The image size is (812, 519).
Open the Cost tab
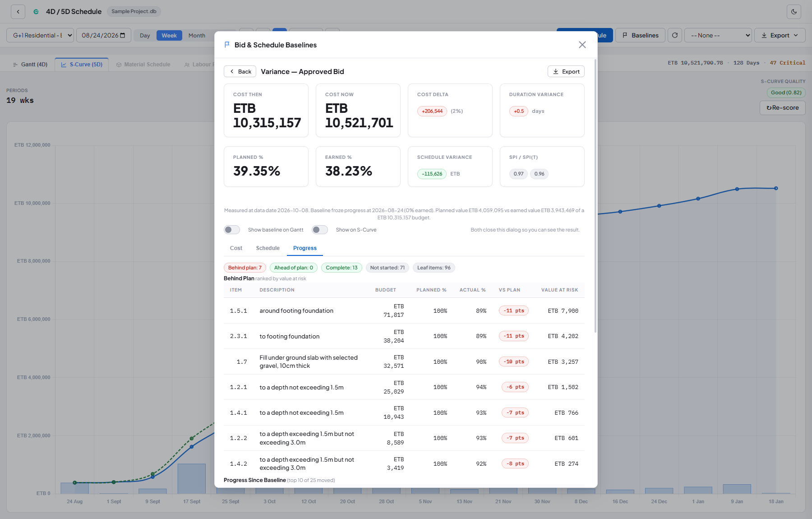pos(236,248)
